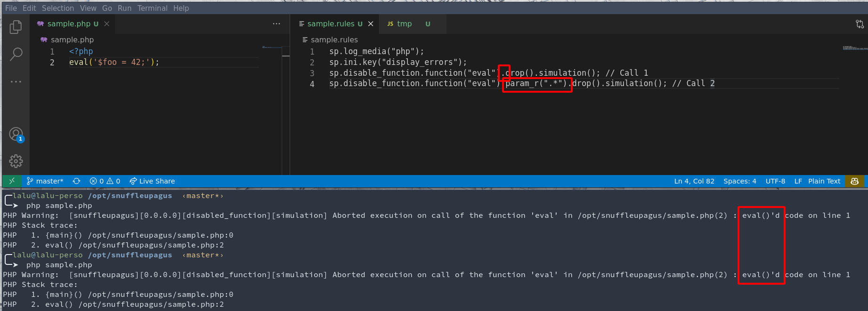The height and width of the screenshot is (311, 868).
Task: Open the Help menu
Action: (181, 8)
